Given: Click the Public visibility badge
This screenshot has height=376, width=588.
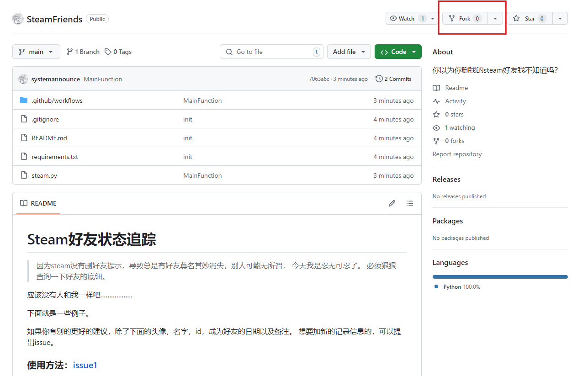Looking at the screenshot, I should tap(97, 19).
